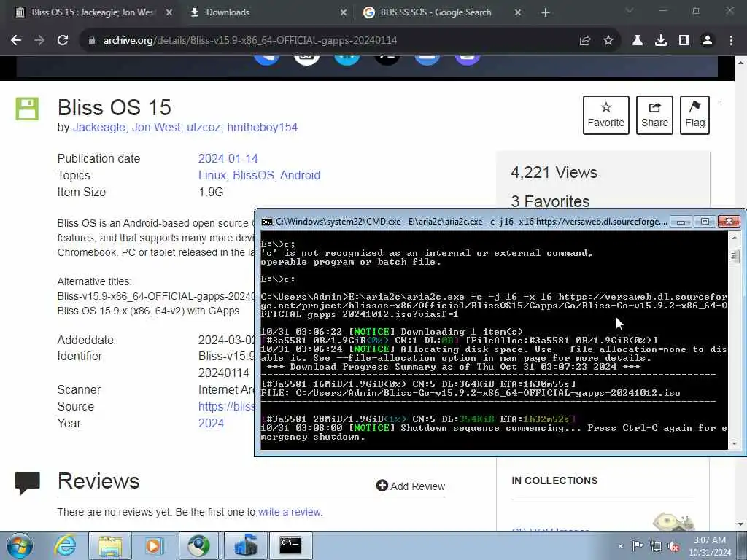Open the Android topic link
Image resolution: width=747 pixels, height=560 pixels.
(x=300, y=175)
